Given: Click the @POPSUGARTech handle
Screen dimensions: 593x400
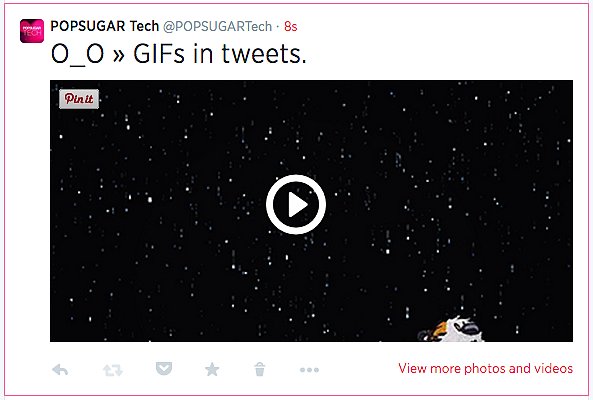Looking at the screenshot, I should coord(217,26).
